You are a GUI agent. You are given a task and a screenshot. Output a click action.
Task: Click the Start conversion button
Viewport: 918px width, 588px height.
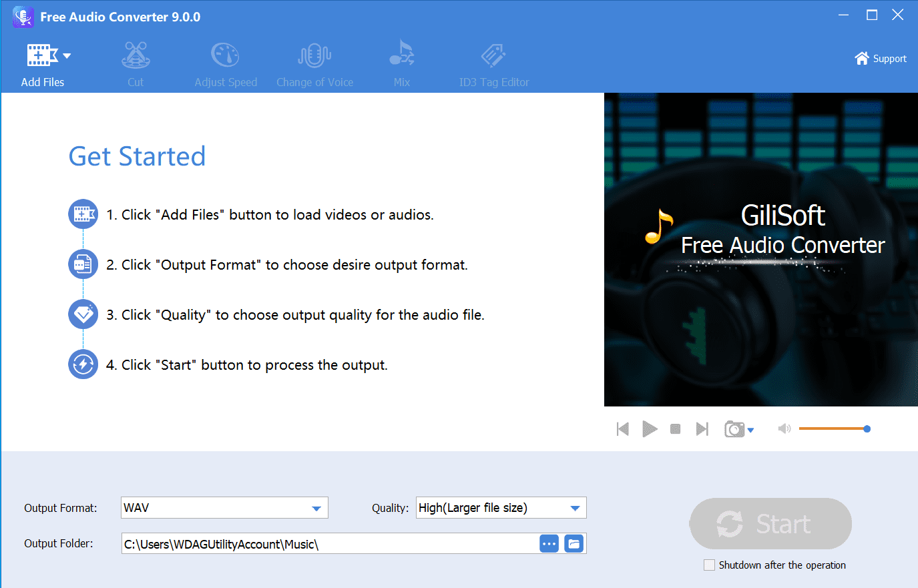tap(770, 524)
